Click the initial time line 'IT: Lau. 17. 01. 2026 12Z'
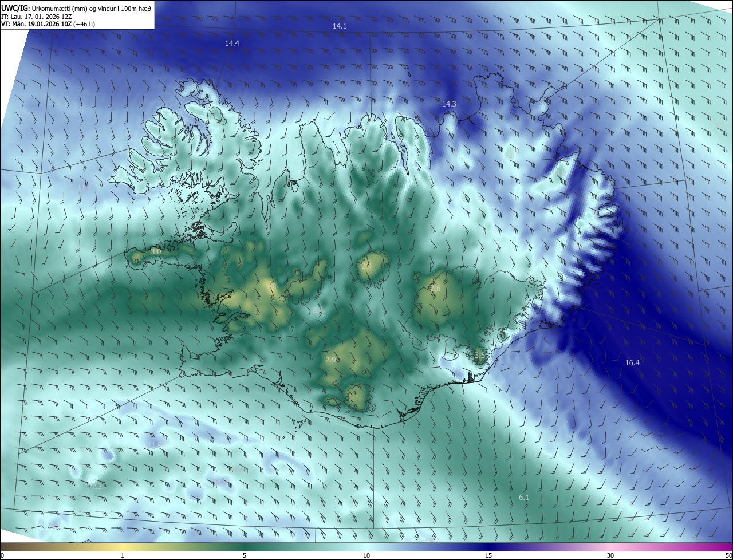The width and height of the screenshot is (733, 560). tap(36, 16)
